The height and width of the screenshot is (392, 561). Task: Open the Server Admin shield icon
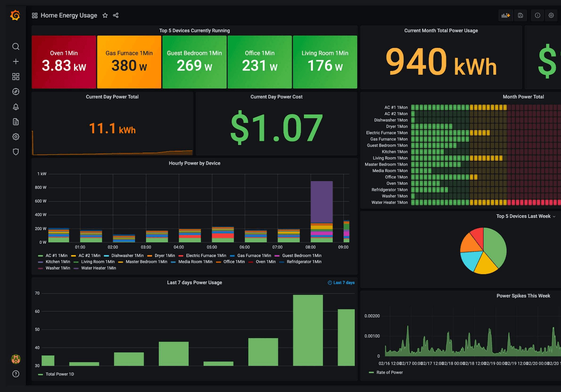(x=16, y=152)
